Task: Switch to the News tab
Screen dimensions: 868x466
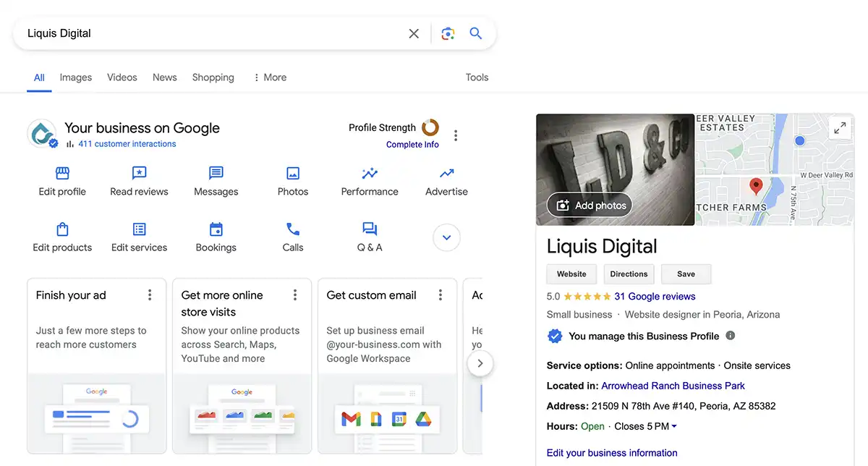Action: pyautogui.click(x=165, y=77)
